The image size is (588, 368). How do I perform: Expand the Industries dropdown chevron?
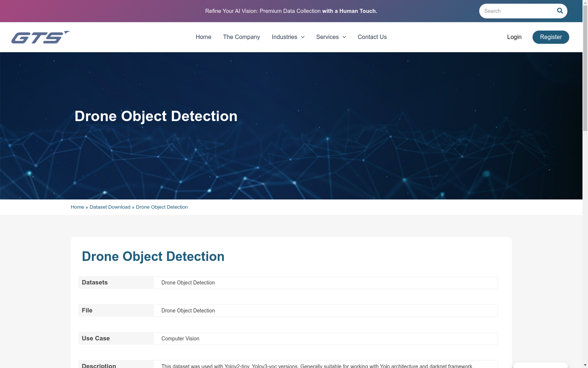pyautogui.click(x=302, y=37)
